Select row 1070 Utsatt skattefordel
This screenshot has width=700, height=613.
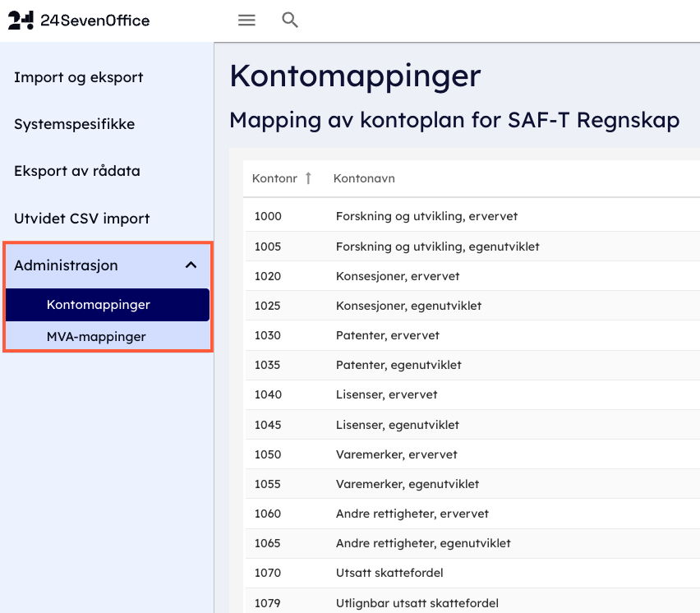389,573
